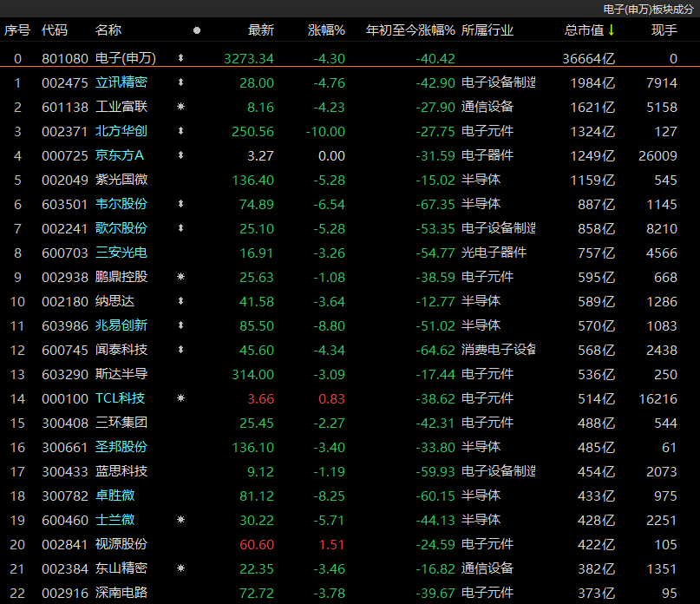This screenshot has width=700, height=604.
Task: Select stock 三环集团
Action: (121, 422)
